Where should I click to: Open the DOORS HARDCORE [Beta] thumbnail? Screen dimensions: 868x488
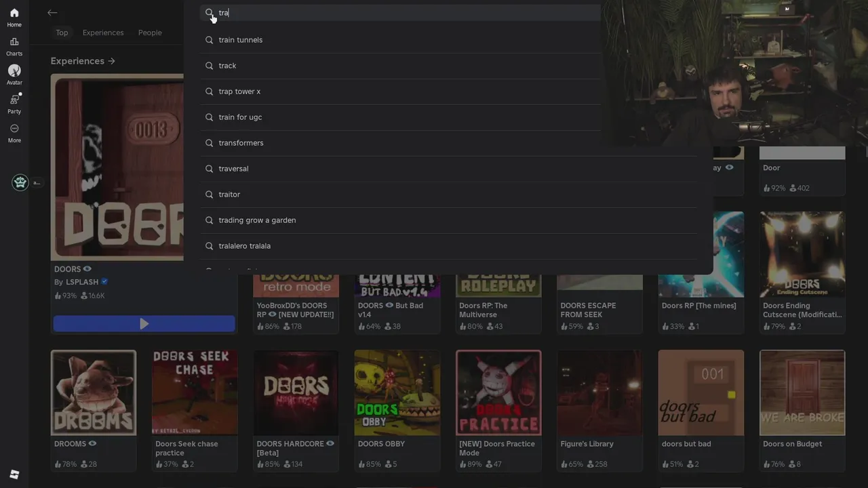(x=296, y=392)
